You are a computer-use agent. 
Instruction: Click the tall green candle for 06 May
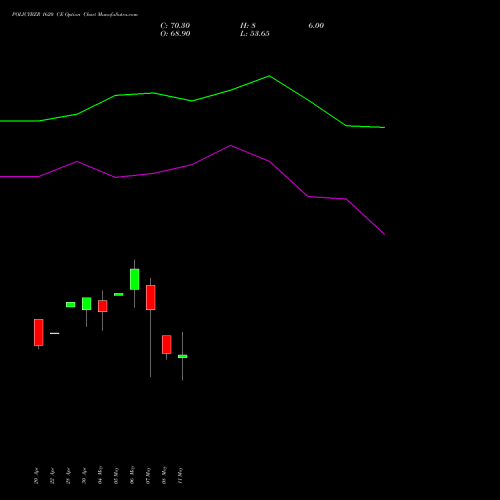[135, 279]
